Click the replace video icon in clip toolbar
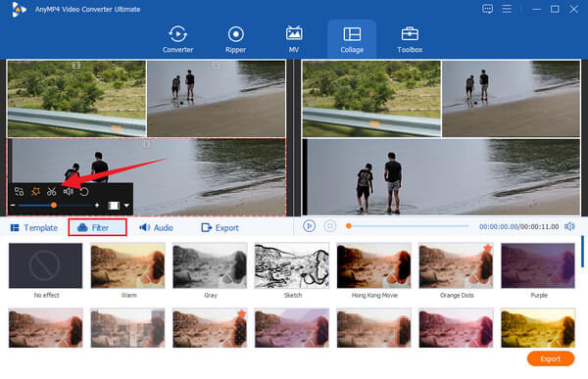This screenshot has width=588, height=379. pos(19,192)
